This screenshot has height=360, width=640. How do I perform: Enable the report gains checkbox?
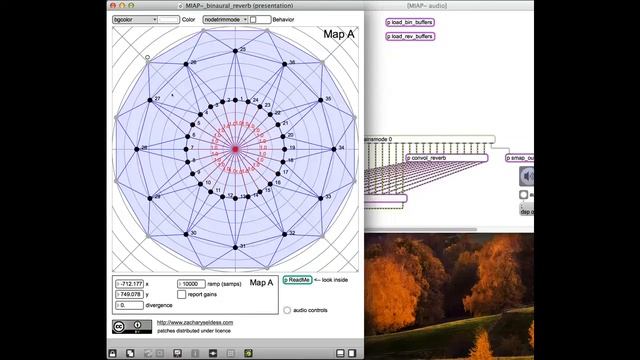181,294
